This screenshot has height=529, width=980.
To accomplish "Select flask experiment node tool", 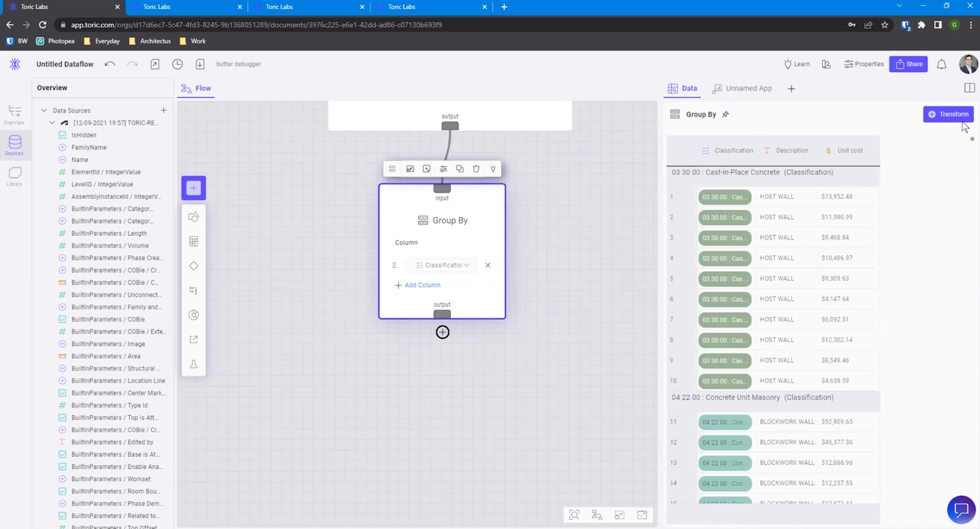I will (194, 364).
